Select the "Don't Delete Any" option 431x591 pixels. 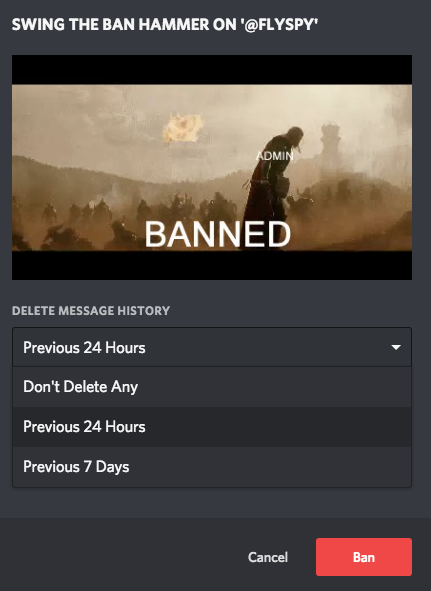(x=212, y=387)
